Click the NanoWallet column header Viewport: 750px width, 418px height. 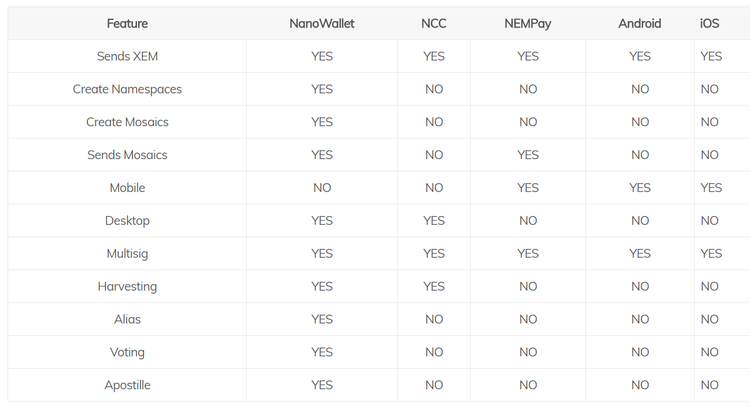pyautogui.click(x=321, y=23)
